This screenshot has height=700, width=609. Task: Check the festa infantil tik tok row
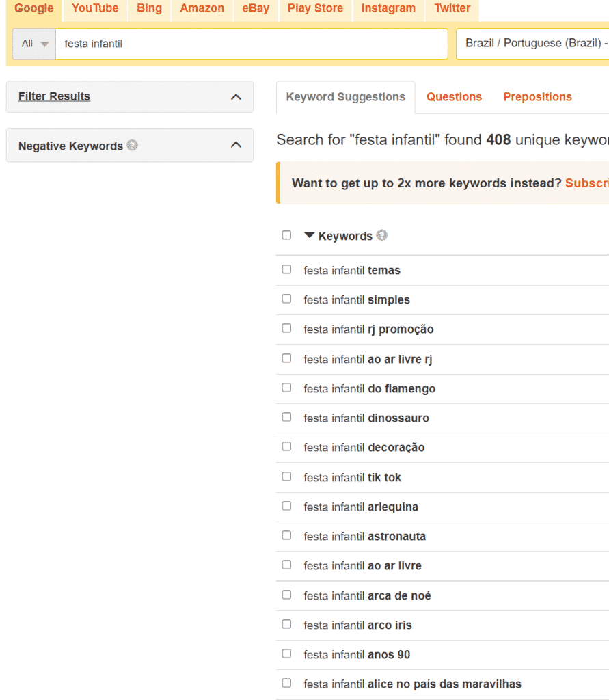click(x=286, y=476)
